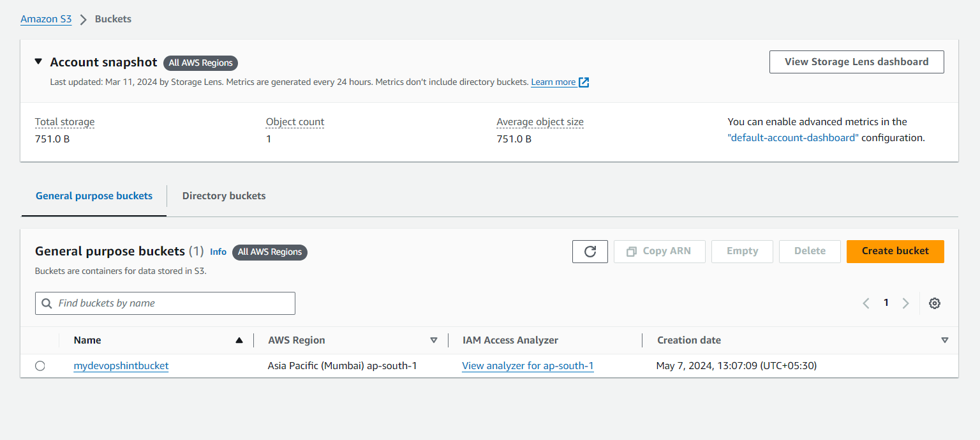The image size is (980, 440).
Task: Switch to the Directory buckets tab
Action: point(224,195)
